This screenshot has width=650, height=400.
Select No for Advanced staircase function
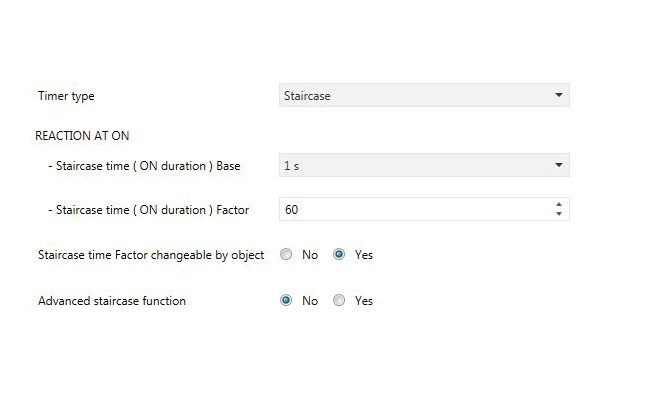coord(286,300)
